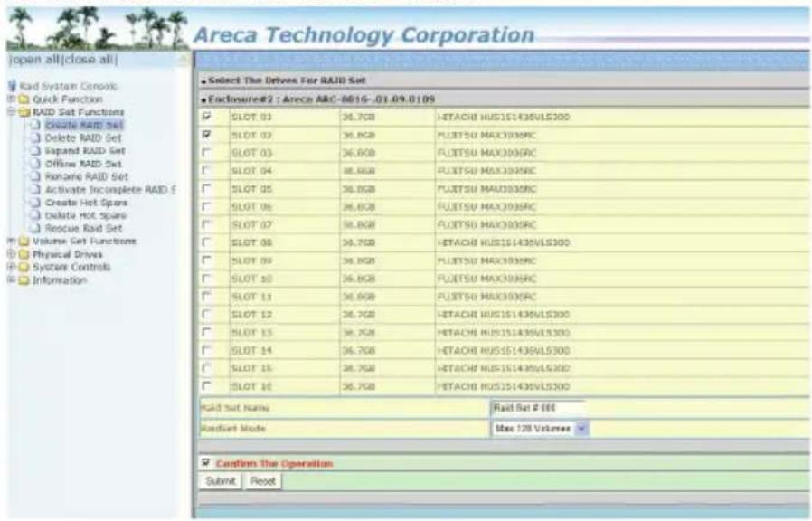Check the SLOT 14 drive checkbox
Screen dimensions: 812x521
[x=207, y=350]
